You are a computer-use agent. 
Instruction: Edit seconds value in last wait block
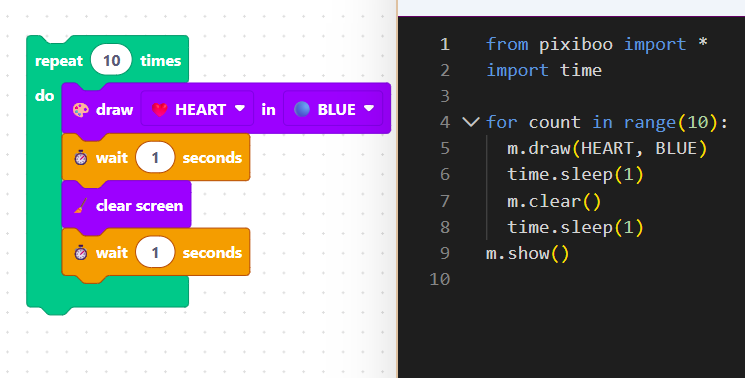coord(155,253)
